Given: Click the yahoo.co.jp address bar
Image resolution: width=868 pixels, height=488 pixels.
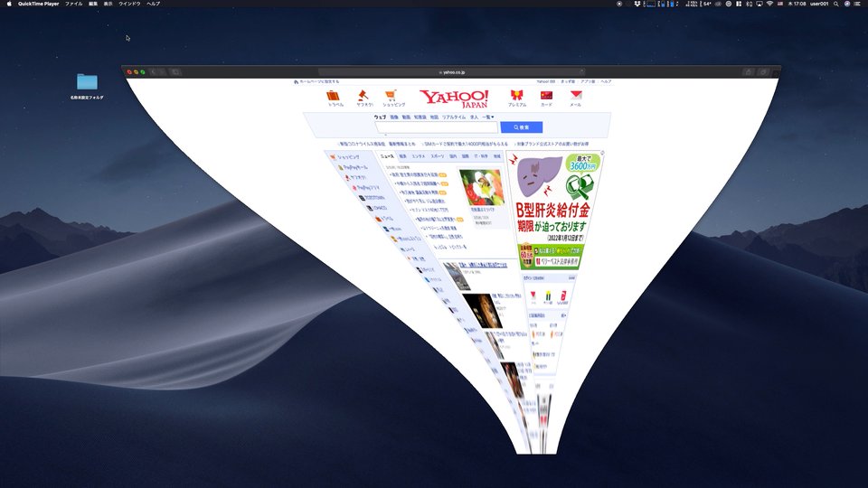Looking at the screenshot, I should click(452, 72).
